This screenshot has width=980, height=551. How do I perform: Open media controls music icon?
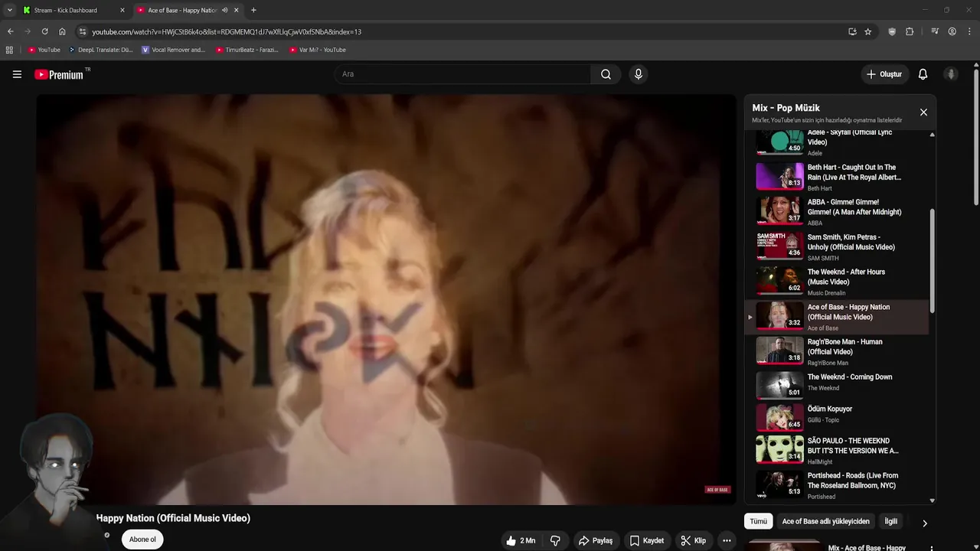coord(935,31)
